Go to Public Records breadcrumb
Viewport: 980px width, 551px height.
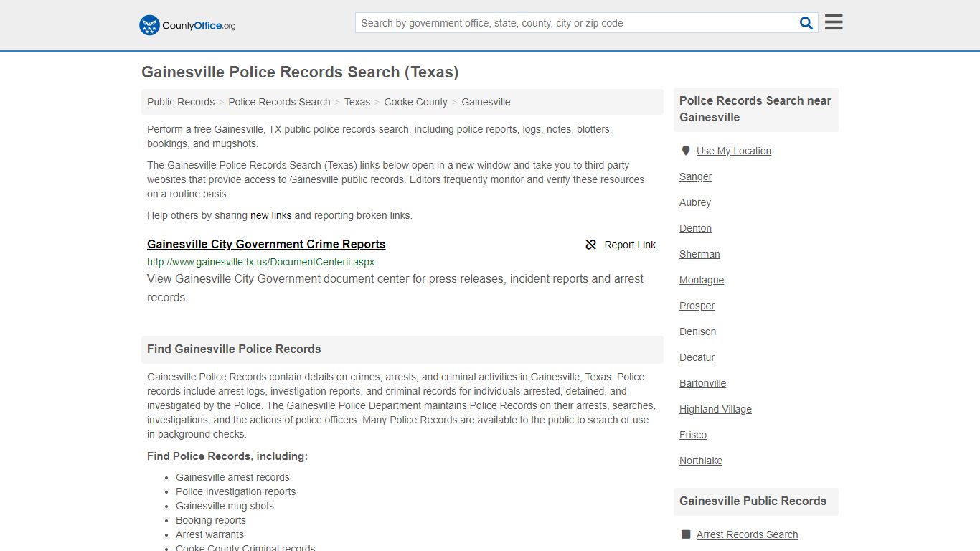181,102
